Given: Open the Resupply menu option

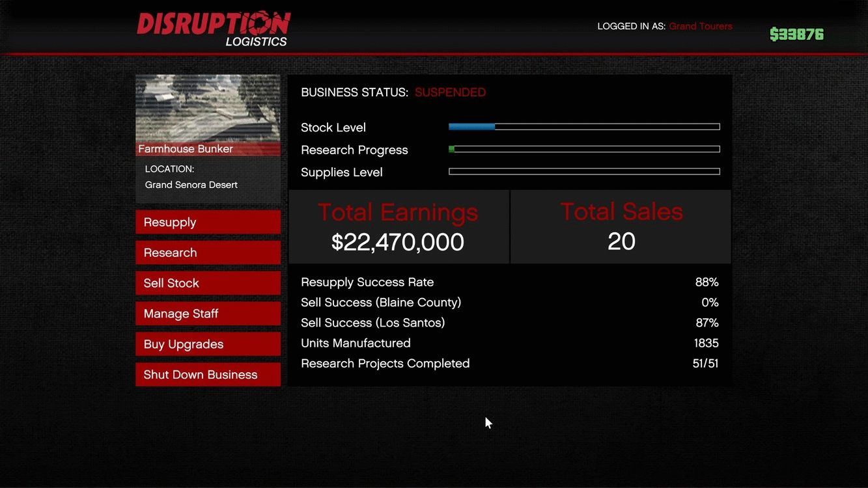Looking at the screenshot, I should [208, 222].
